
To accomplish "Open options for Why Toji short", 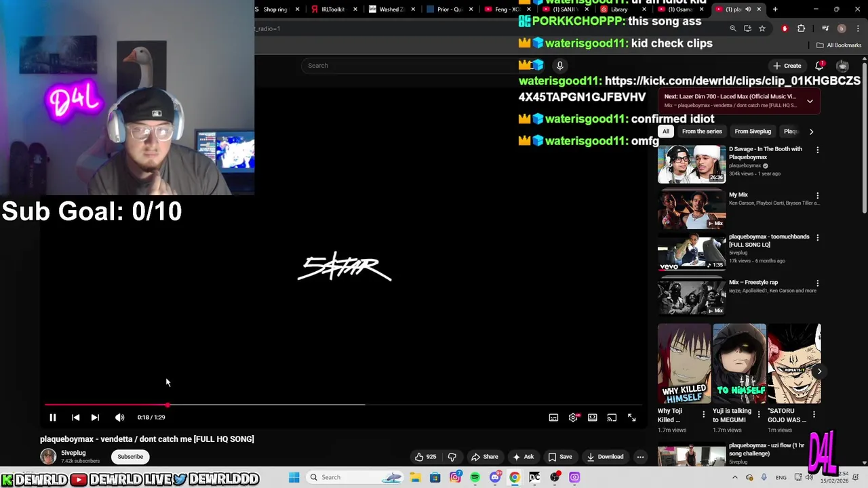I will tap(703, 414).
